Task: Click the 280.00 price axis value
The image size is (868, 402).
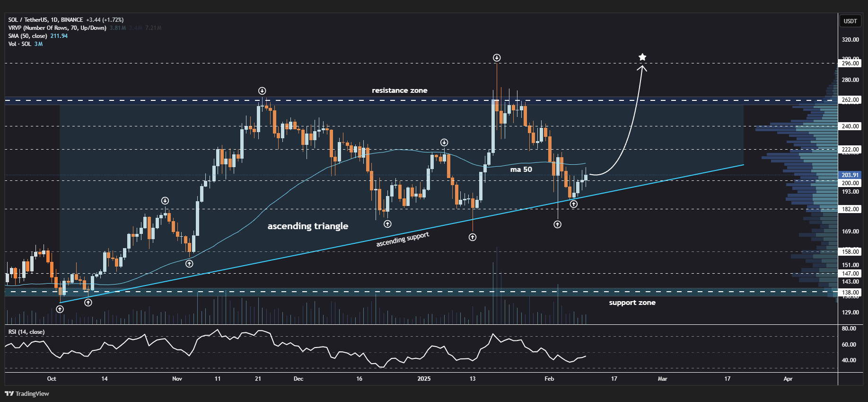Action: 850,80
